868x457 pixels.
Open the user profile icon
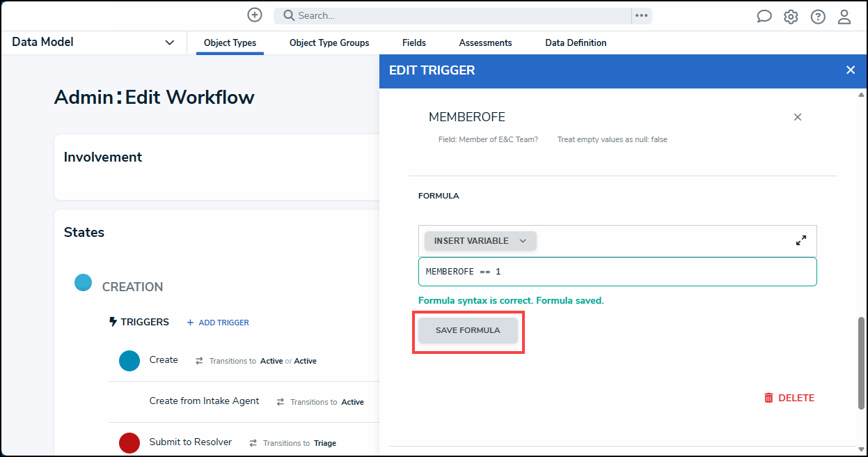[x=844, y=16]
